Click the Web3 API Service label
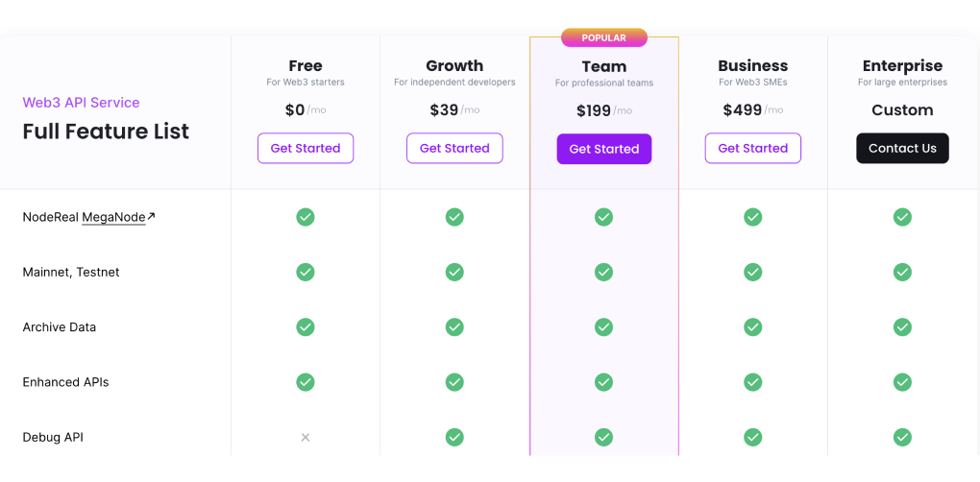 click(x=81, y=103)
